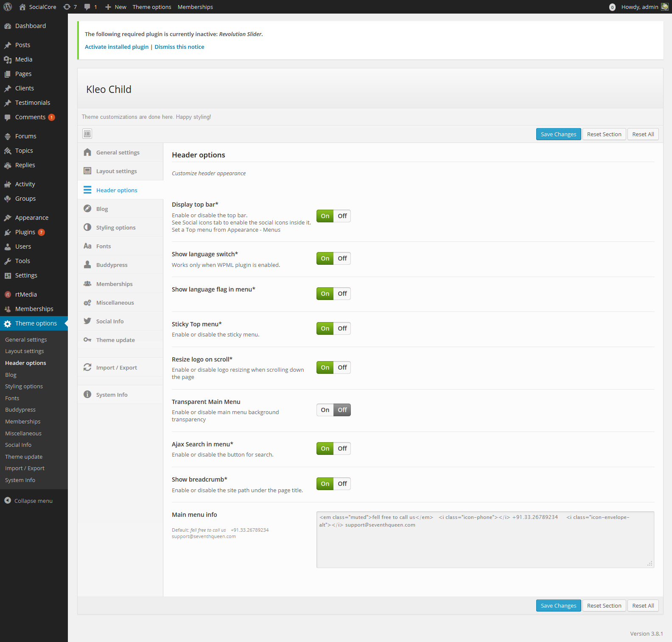This screenshot has height=642, width=672.
Task: Click the Activate installed plugin link
Action: (117, 47)
